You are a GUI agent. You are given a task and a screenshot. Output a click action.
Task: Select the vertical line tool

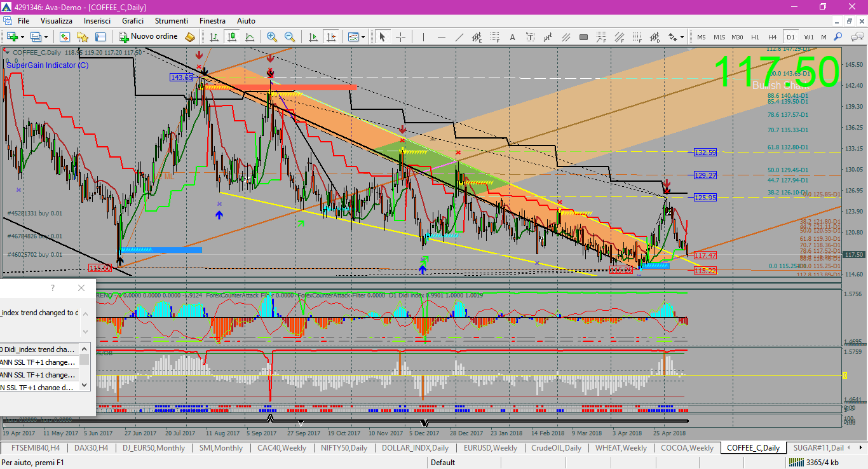pyautogui.click(x=423, y=37)
